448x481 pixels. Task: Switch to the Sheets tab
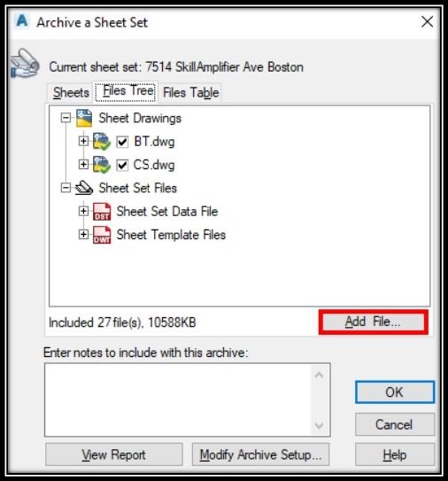[71, 92]
